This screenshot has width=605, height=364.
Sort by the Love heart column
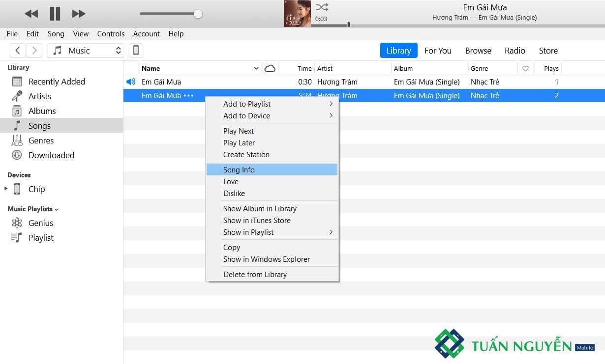[x=525, y=68]
